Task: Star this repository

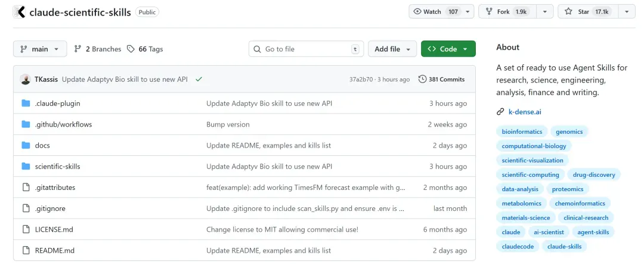Action: coord(588,11)
